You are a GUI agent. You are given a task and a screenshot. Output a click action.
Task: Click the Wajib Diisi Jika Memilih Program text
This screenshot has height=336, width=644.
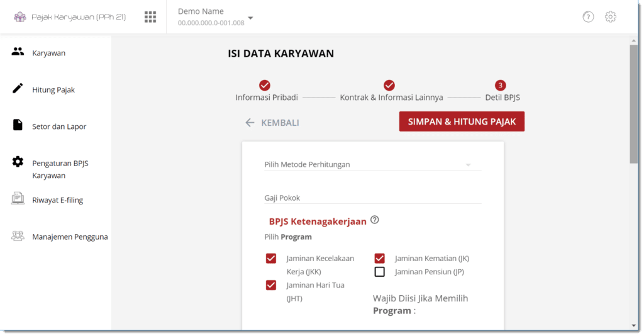420,305
